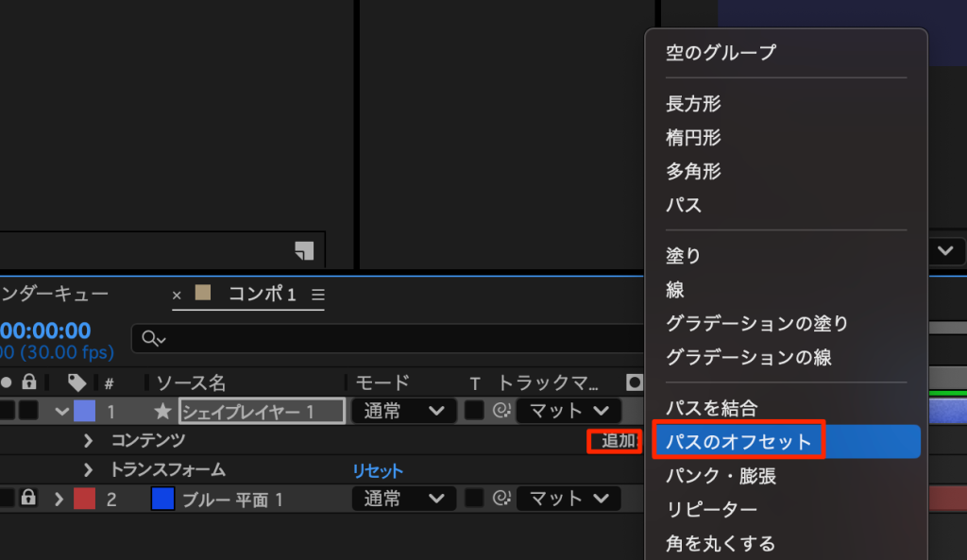Choose パスのオフセット from the add menu
Viewport: 967px width, 560px height.
[738, 441]
